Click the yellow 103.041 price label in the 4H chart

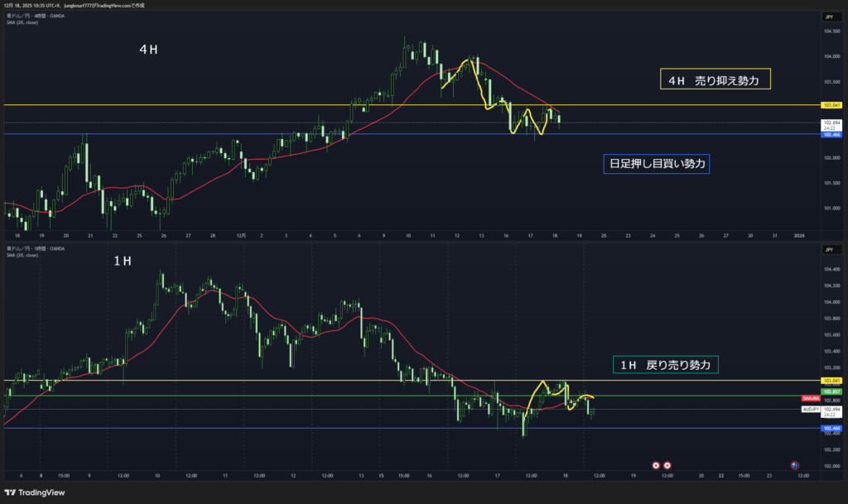pos(830,105)
